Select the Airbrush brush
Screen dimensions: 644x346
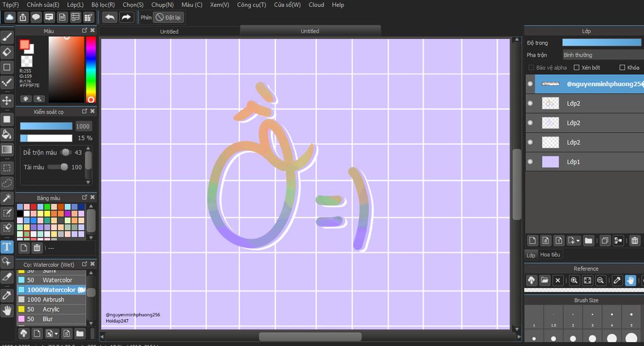tap(52, 299)
